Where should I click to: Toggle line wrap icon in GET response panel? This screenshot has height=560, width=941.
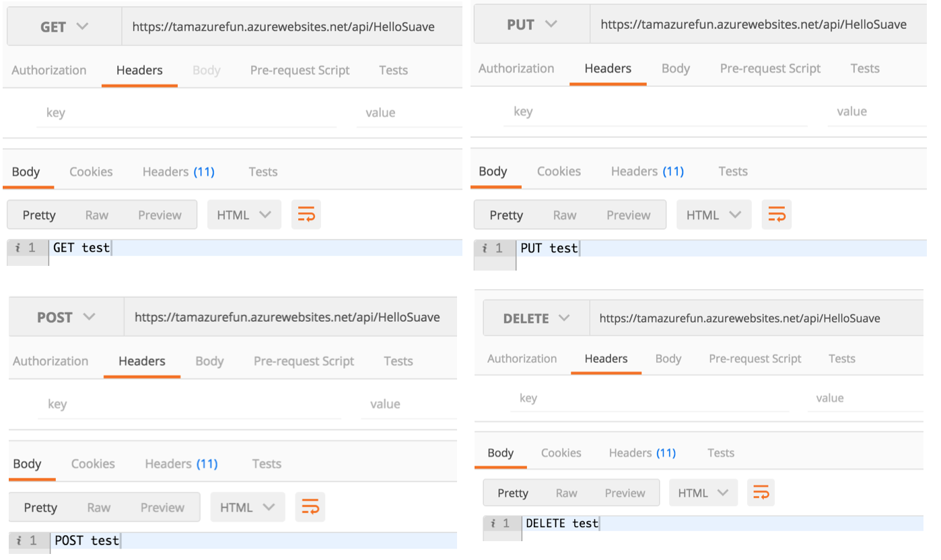306,215
